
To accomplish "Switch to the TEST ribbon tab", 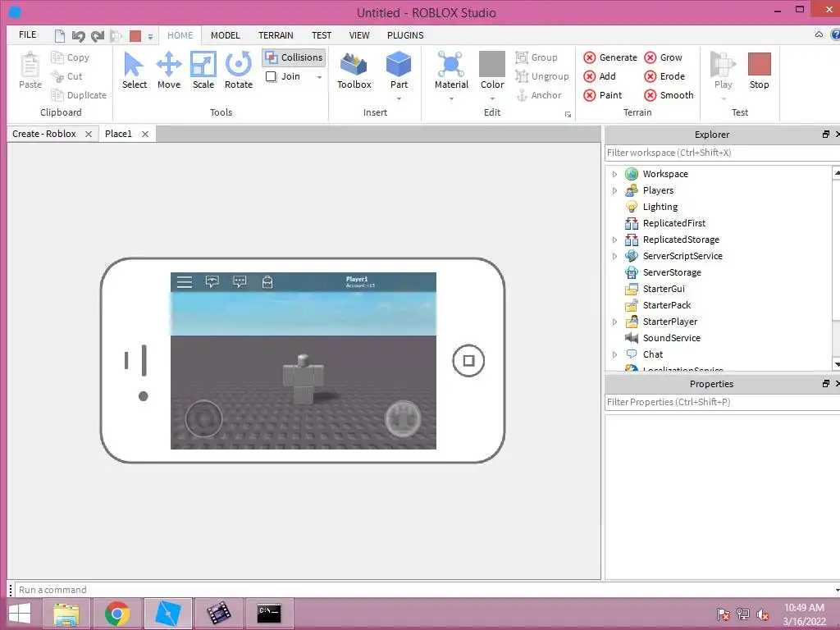I will pyautogui.click(x=322, y=35).
